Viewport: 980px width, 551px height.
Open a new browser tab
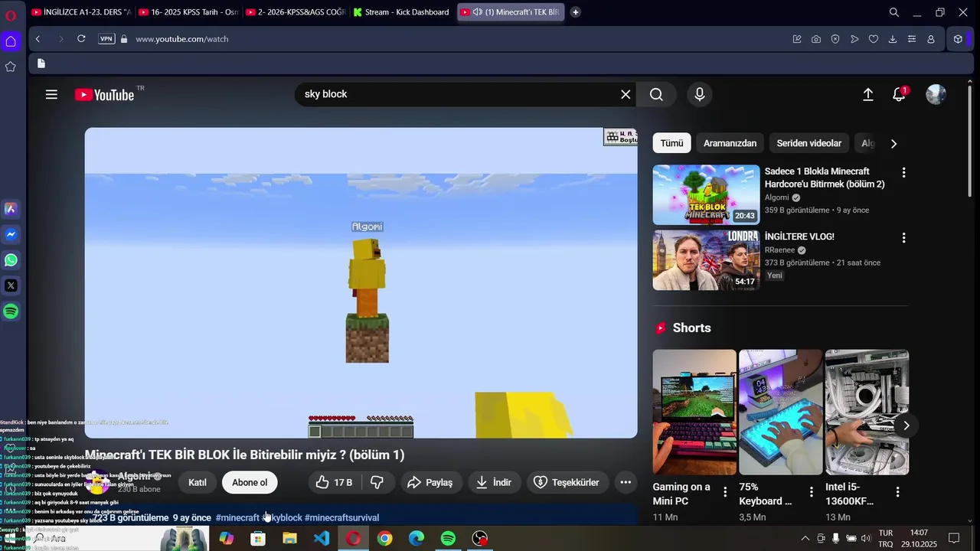(575, 12)
